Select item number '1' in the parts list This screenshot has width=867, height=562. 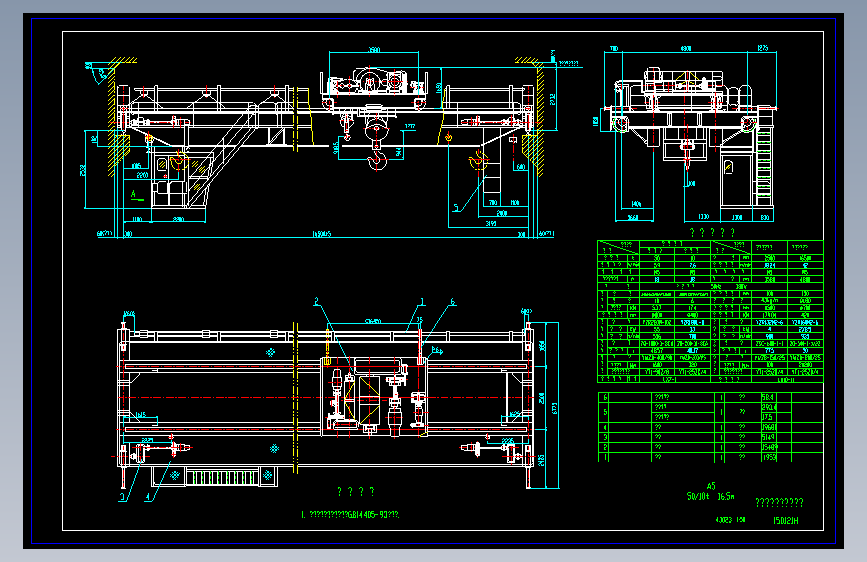[605, 457]
